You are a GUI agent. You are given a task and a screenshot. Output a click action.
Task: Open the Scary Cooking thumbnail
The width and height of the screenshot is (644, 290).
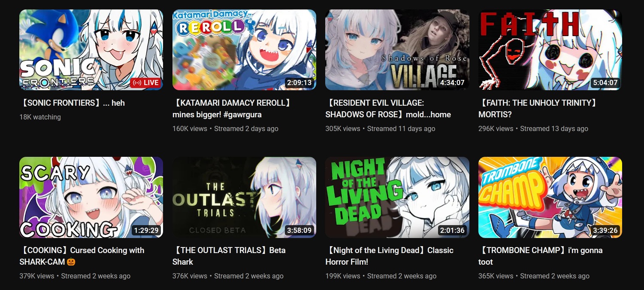91,197
